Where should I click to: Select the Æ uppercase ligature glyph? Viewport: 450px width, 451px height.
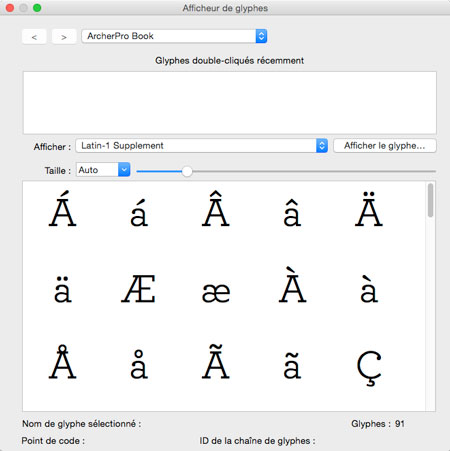coord(138,289)
